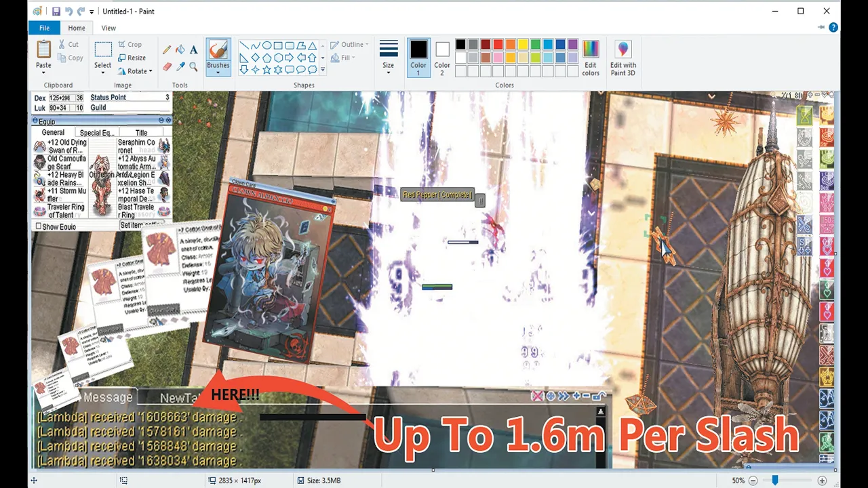Choose the Triangle shape
868x488 pixels.
click(313, 45)
